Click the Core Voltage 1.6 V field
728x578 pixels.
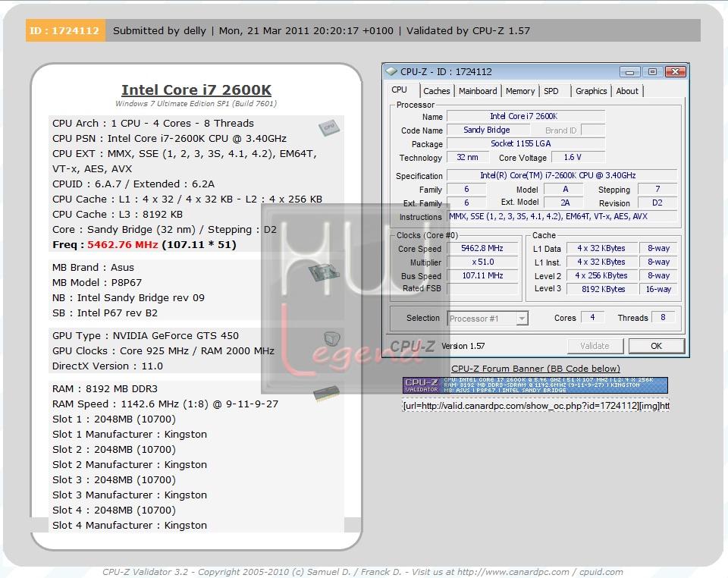[578, 157]
